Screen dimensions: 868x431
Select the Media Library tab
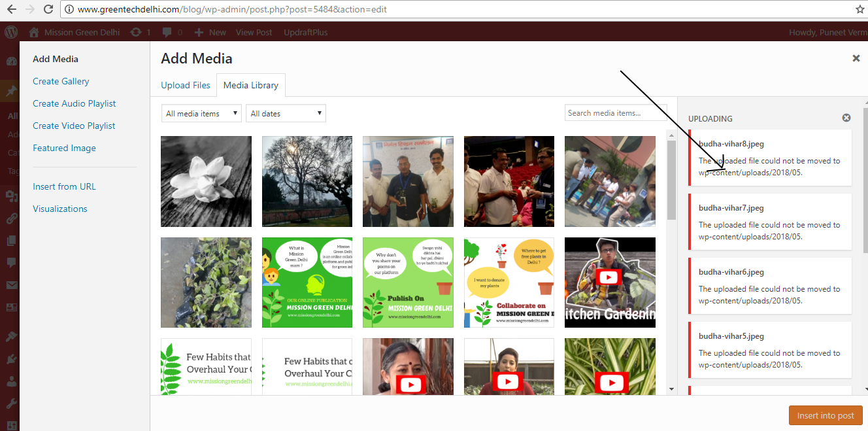coord(251,85)
